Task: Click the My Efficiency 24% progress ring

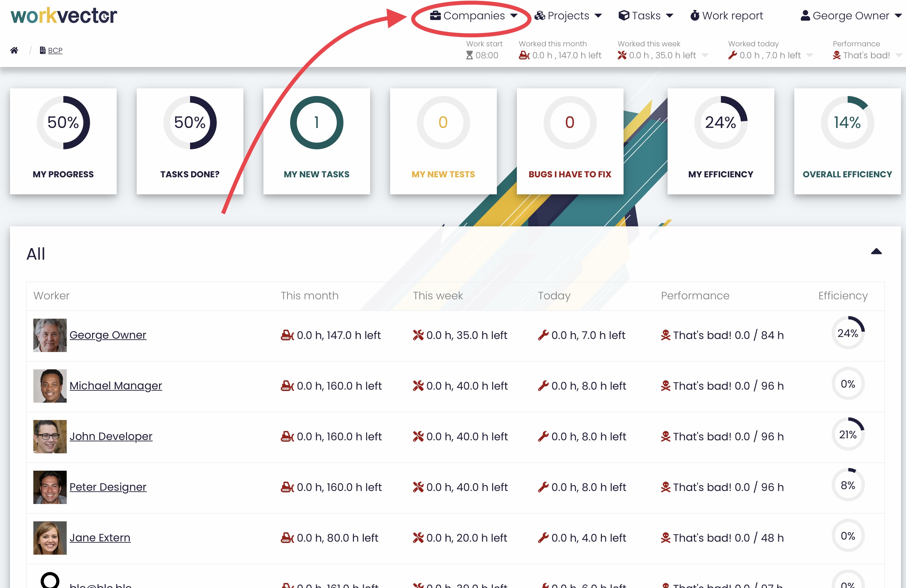Action: click(720, 123)
